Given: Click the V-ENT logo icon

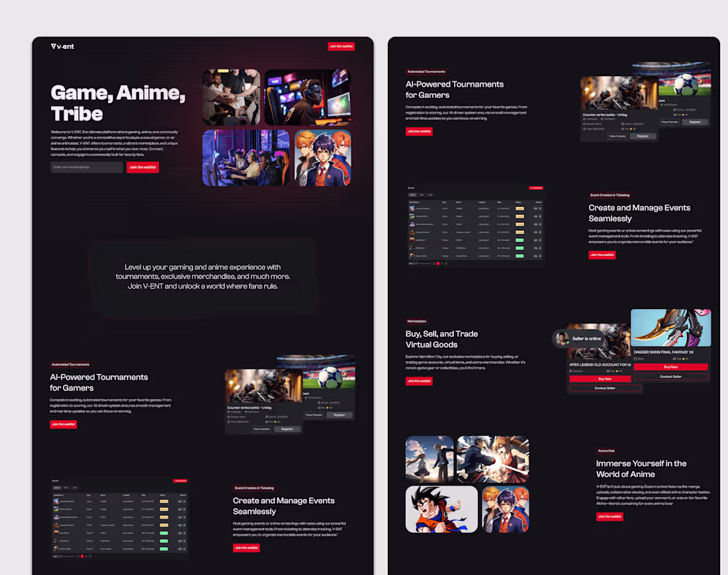Looking at the screenshot, I should tap(54, 46).
